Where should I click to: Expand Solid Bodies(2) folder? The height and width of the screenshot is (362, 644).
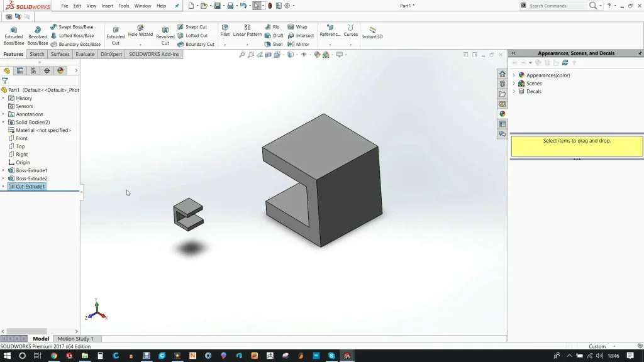pyautogui.click(x=3, y=123)
